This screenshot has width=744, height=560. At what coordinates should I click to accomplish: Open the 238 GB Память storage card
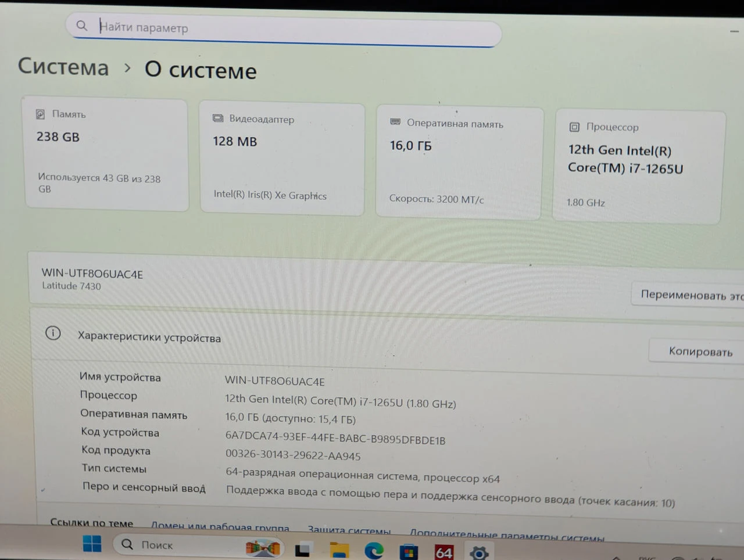point(106,154)
